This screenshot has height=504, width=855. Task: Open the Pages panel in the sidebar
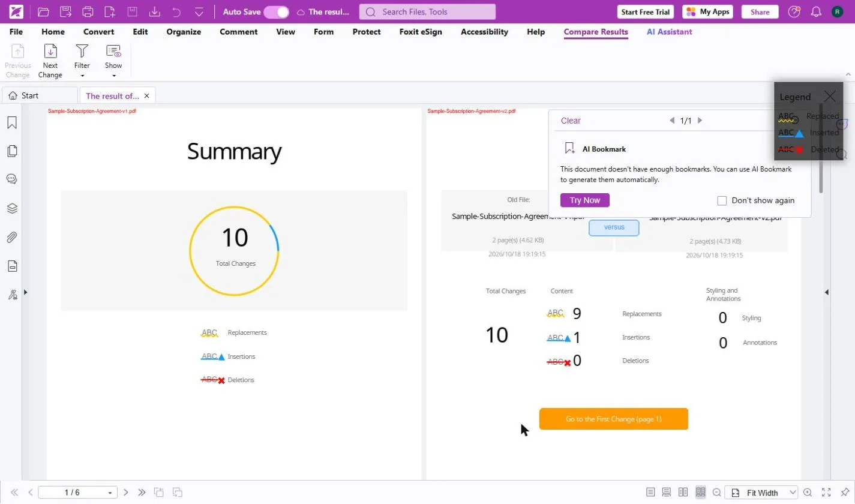(12, 151)
